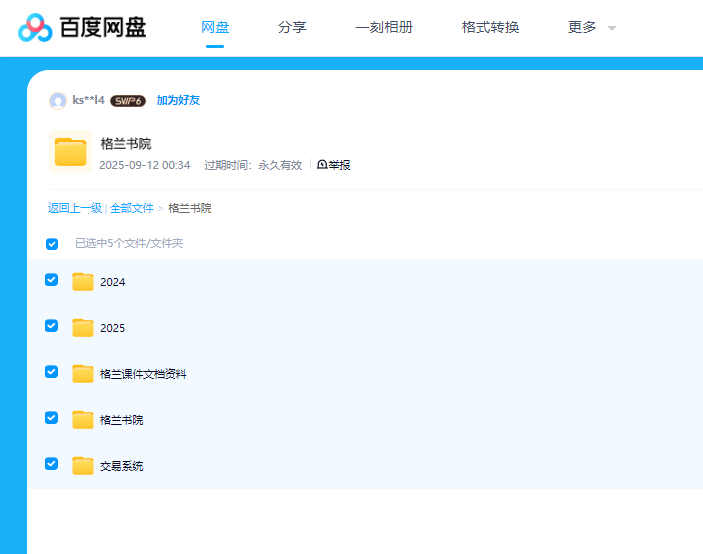
Task: Click the 全部文件 breadcrumb link
Action: 131,208
